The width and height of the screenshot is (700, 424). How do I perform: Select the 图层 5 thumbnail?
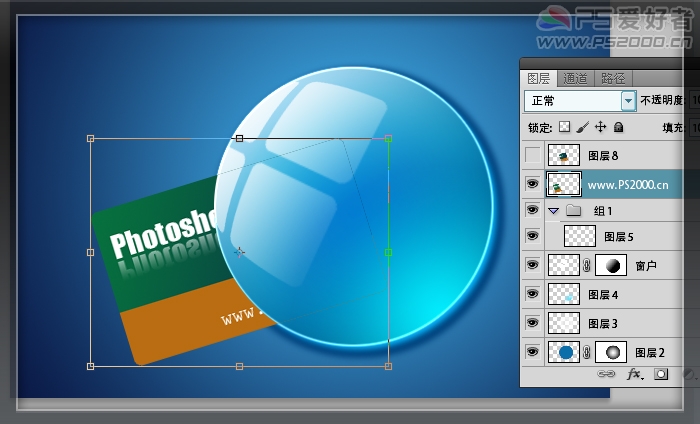[580, 236]
